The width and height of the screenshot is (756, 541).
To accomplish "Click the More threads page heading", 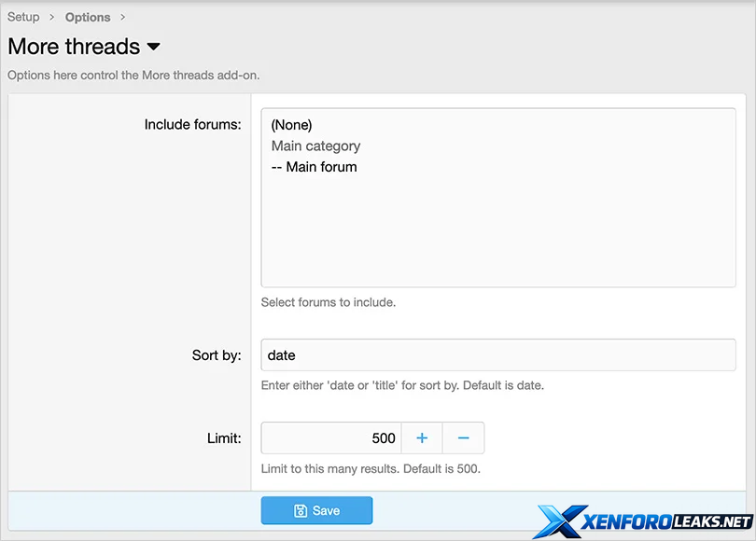I will coord(74,47).
